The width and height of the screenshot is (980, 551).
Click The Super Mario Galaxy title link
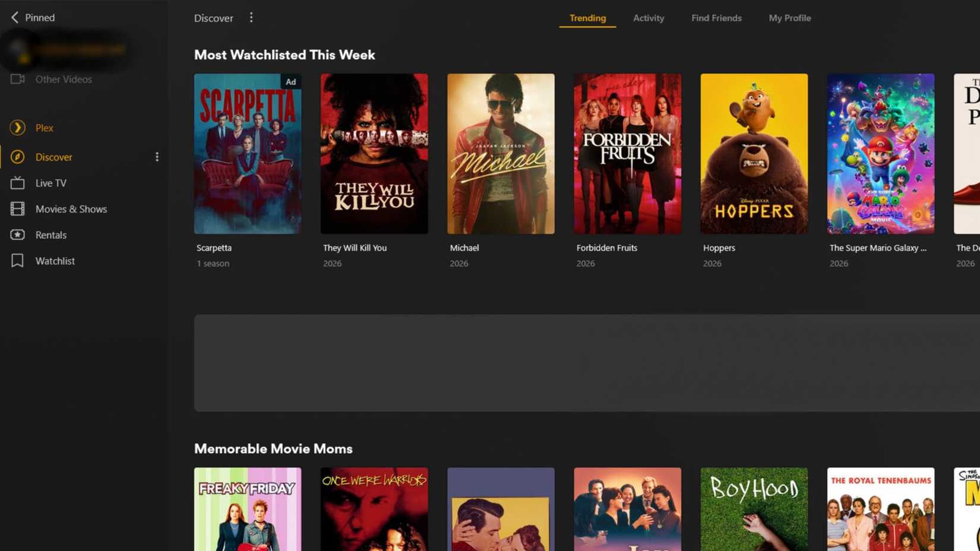pyautogui.click(x=878, y=248)
